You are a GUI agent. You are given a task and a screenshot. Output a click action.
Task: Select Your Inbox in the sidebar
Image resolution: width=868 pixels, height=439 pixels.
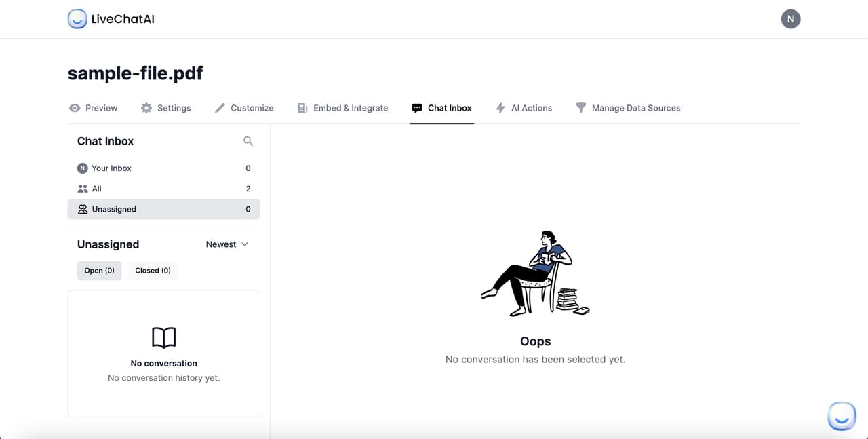coord(164,168)
